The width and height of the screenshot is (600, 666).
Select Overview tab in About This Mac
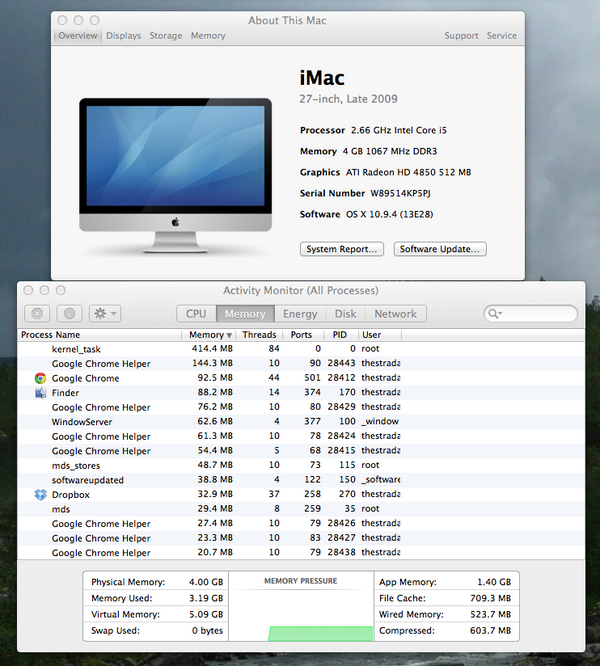[78, 36]
